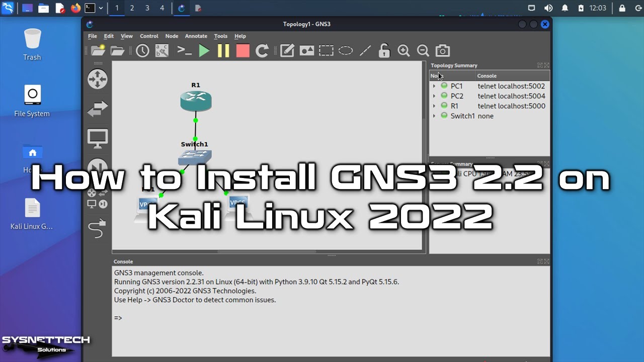Take a screenshot with camera icon
Image resolution: width=644 pixels, height=362 pixels.
(443, 50)
